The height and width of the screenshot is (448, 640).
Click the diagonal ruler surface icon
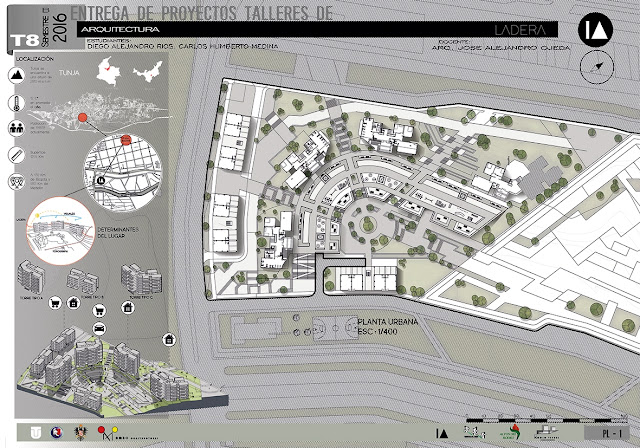tap(17, 155)
